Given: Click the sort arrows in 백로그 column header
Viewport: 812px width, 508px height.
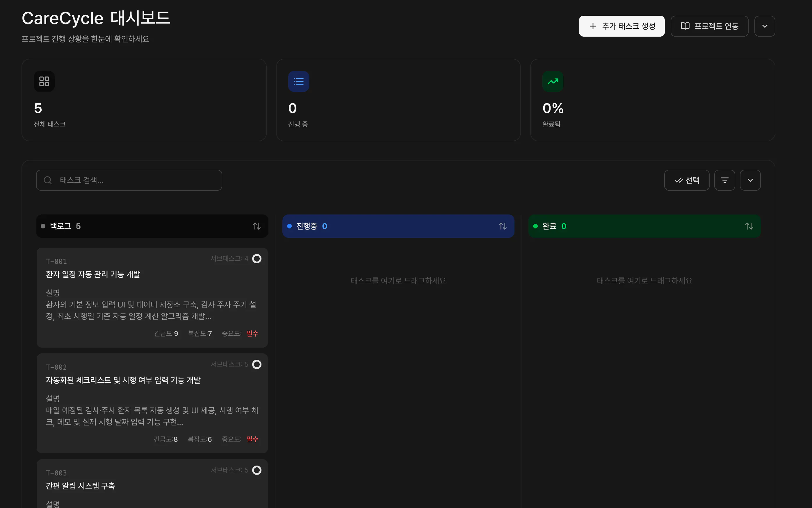Looking at the screenshot, I should pos(257,226).
